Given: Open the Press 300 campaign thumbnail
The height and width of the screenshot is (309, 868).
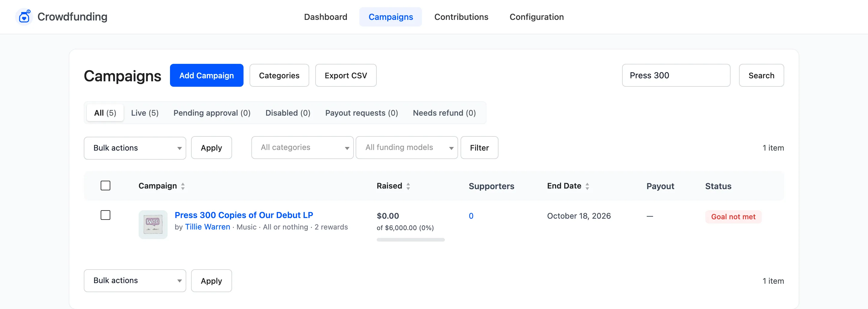Looking at the screenshot, I should coord(153,224).
